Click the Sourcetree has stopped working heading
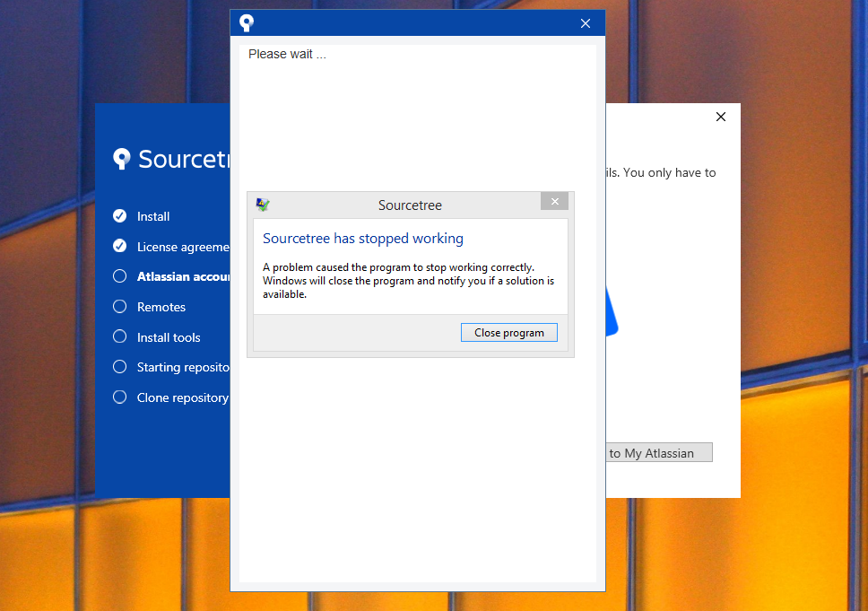868x611 pixels. (362, 238)
